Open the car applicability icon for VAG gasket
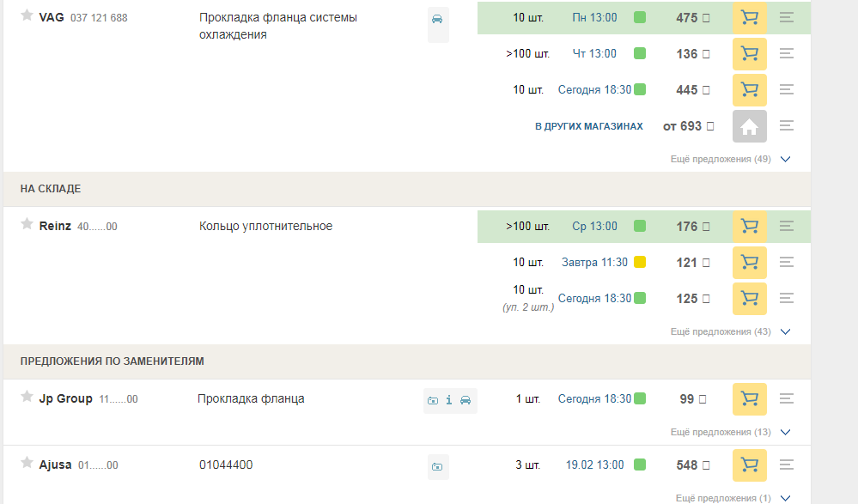858x504 pixels. [x=437, y=18]
